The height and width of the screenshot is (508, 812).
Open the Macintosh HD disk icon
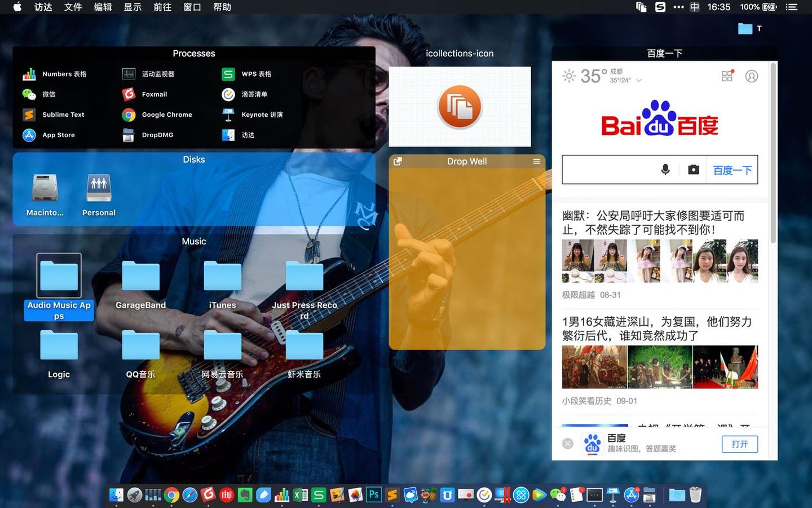tap(45, 195)
